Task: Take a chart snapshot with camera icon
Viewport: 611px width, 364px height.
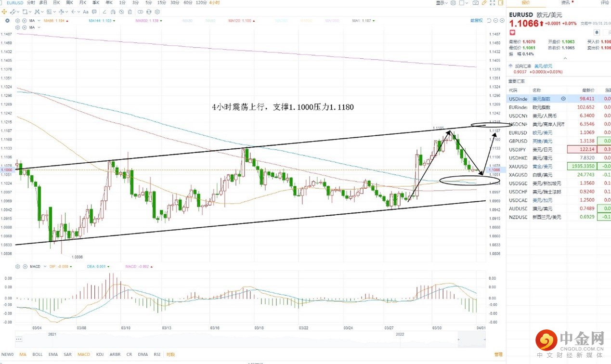Action: (x=476, y=3)
